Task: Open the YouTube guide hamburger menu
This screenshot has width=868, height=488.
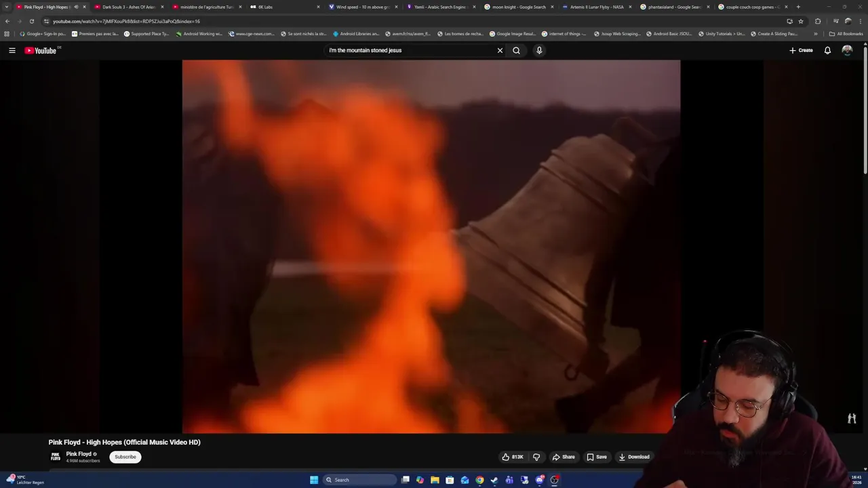Action: [12, 50]
